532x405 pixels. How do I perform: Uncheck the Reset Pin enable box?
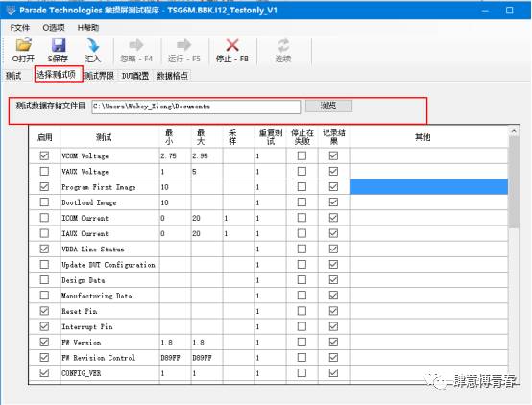coord(44,311)
